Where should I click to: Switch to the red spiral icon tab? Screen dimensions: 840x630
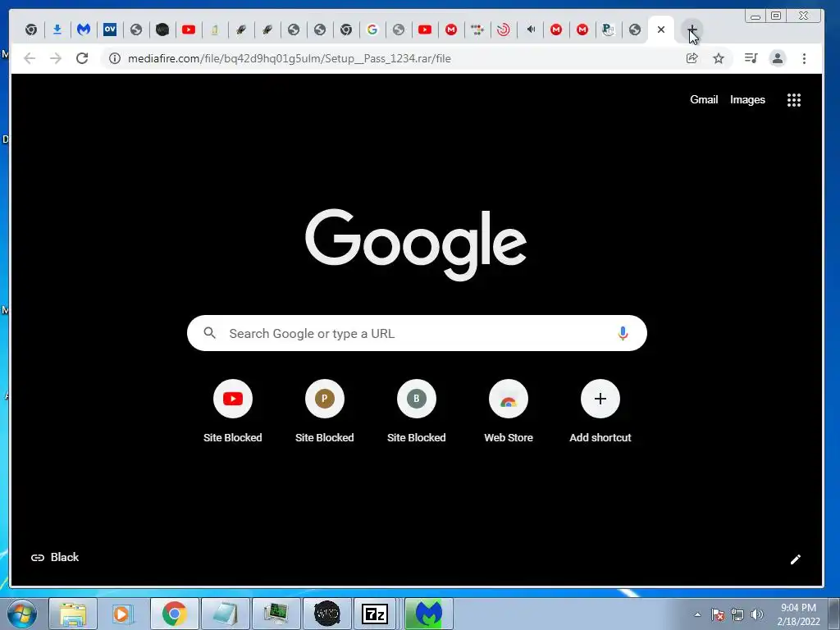coord(504,30)
